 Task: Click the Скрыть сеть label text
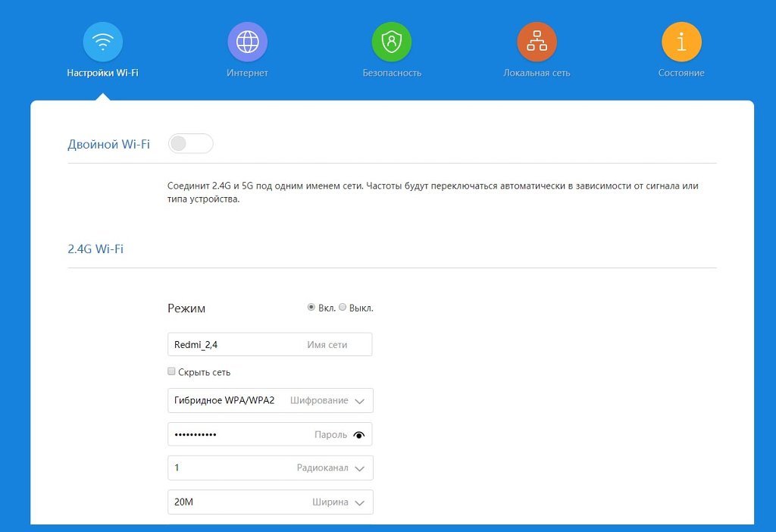tap(205, 372)
